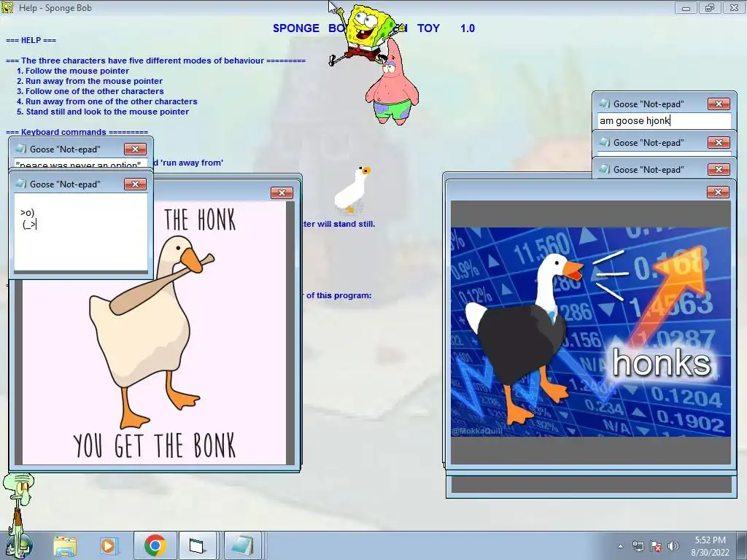
Task: Click into the 'am goose hjonk' text field
Action: pyautogui.click(x=664, y=120)
